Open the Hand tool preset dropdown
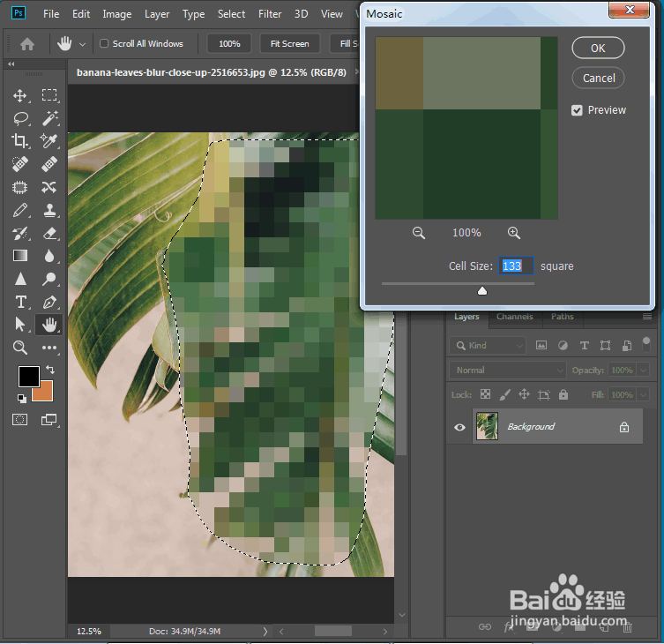Viewport: 664px width, 644px height. [83, 44]
